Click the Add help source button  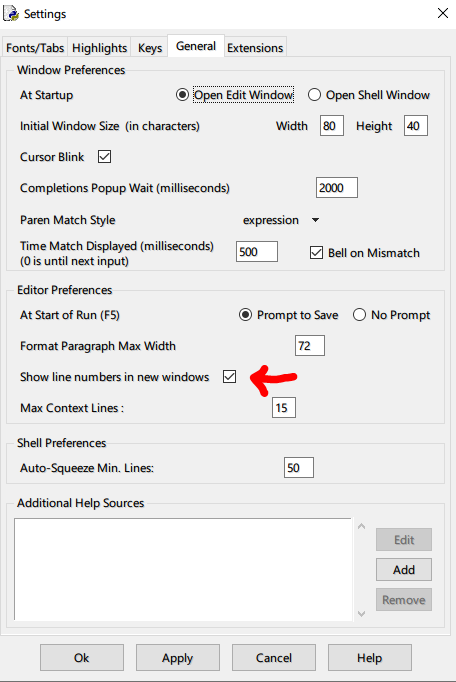(404, 570)
